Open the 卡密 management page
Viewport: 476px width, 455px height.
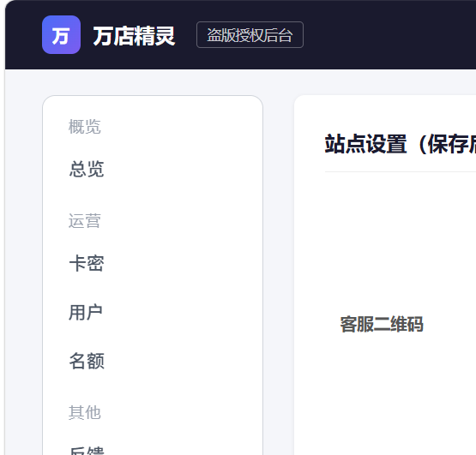click(x=87, y=263)
